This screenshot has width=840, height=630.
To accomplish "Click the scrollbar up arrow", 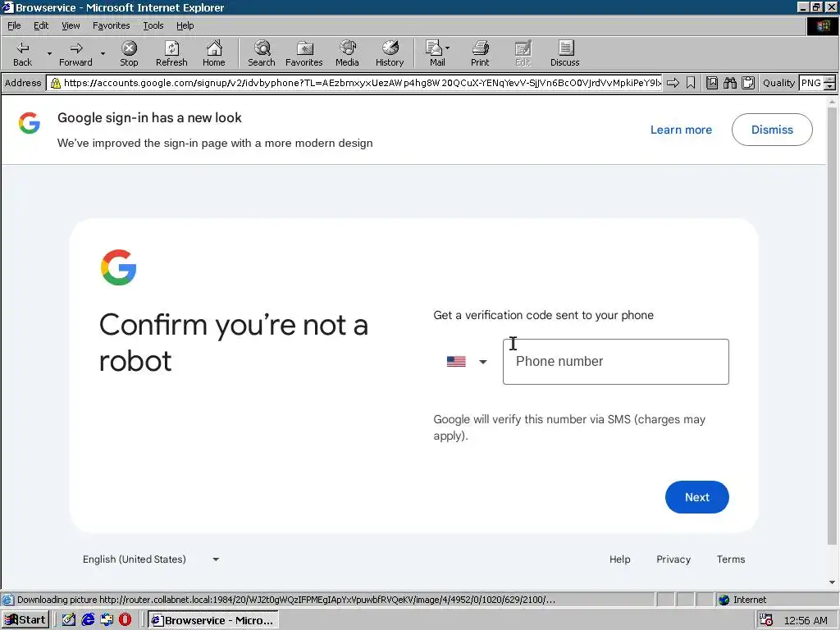I will click(833, 101).
